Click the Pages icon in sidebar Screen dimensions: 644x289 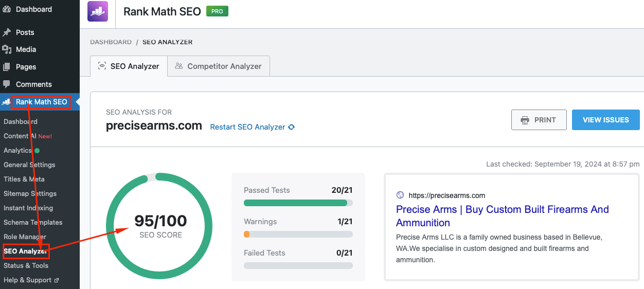[7, 67]
